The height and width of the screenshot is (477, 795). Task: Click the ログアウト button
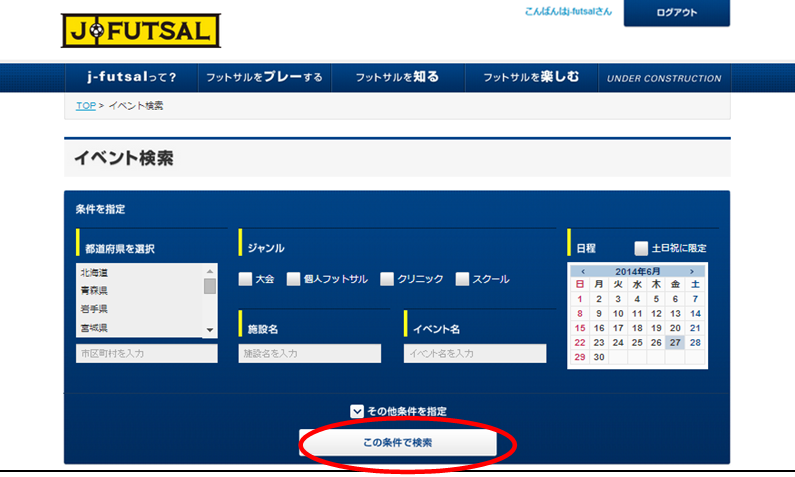[676, 13]
